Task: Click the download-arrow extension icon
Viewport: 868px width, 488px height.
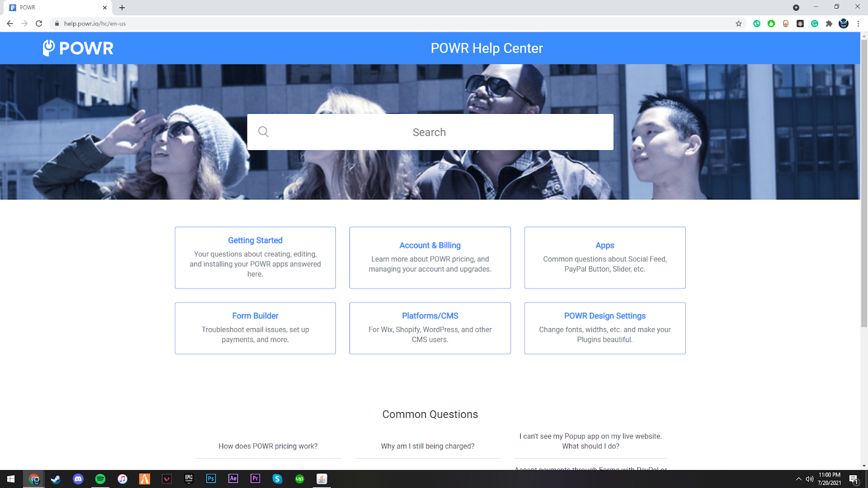Action: pyautogui.click(x=800, y=23)
